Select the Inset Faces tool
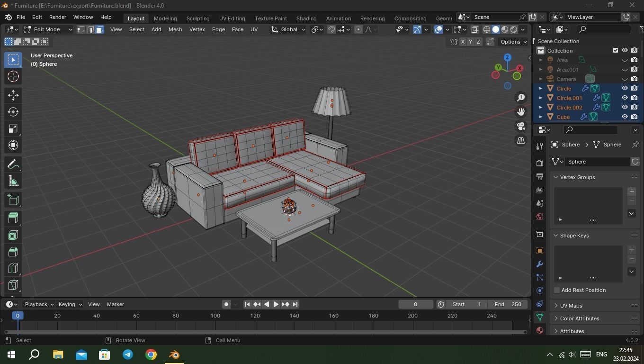 click(13, 235)
